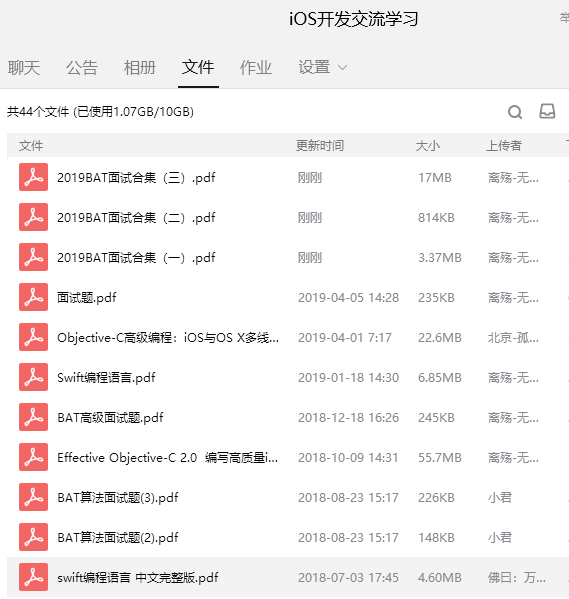Open the file inbox tray icon
Screen dimensions: 569x599
547,111
